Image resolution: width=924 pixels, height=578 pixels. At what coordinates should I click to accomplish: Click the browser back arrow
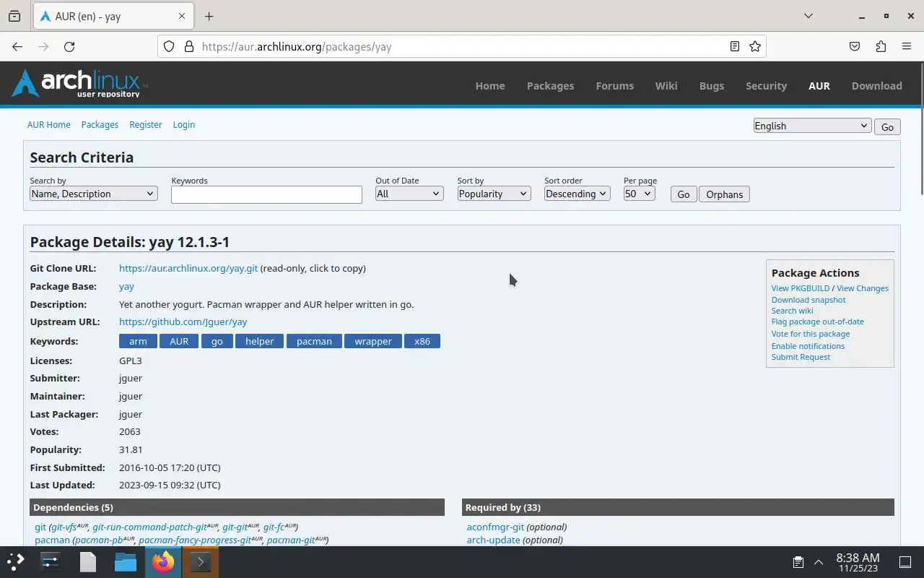coord(17,46)
